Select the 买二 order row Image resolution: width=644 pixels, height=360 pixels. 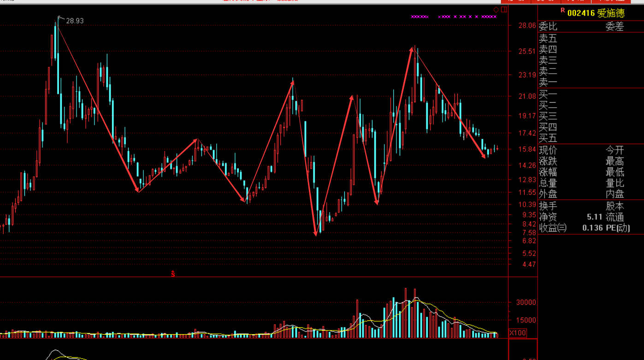click(591, 105)
